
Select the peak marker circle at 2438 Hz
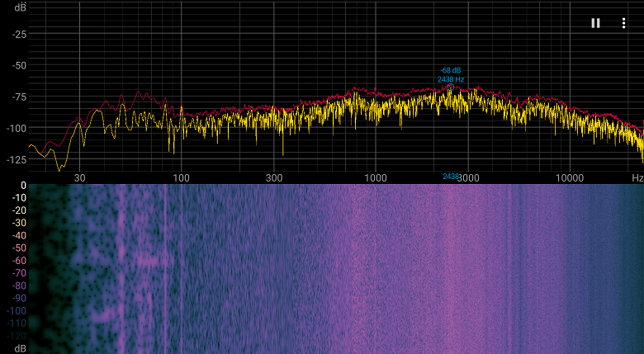coord(450,87)
